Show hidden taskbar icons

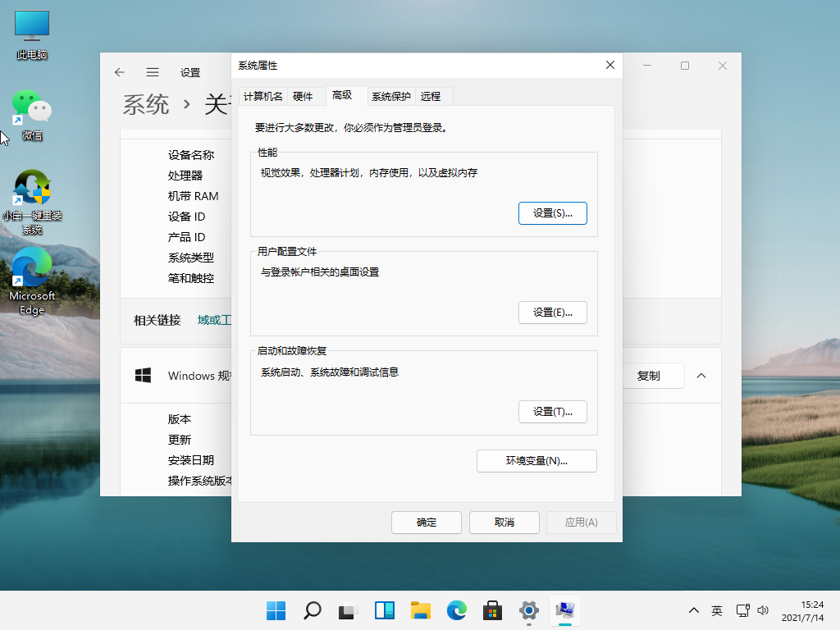tap(693, 610)
